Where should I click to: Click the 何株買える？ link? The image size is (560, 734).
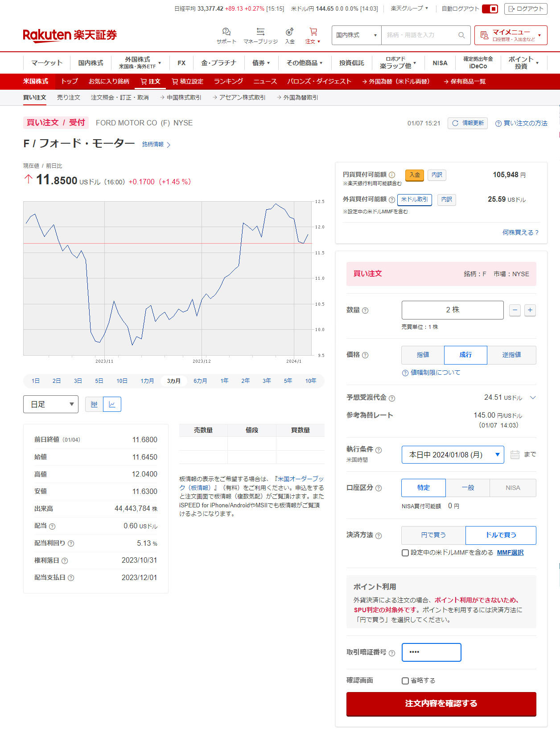point(520,232)
